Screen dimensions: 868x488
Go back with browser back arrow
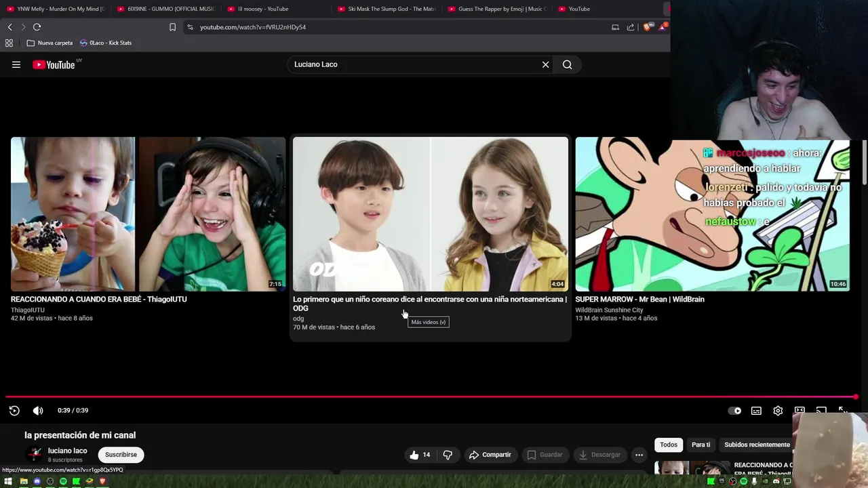point(9,27)
